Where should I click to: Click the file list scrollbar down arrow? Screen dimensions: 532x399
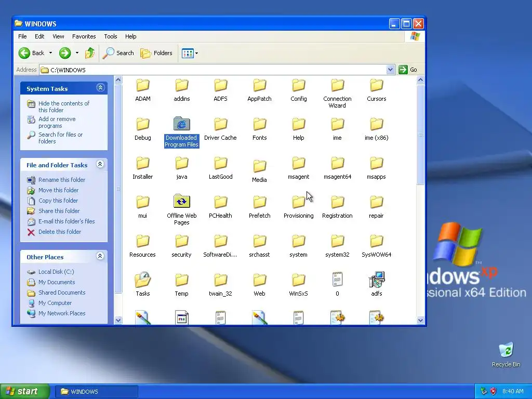[x=420, y=320]
